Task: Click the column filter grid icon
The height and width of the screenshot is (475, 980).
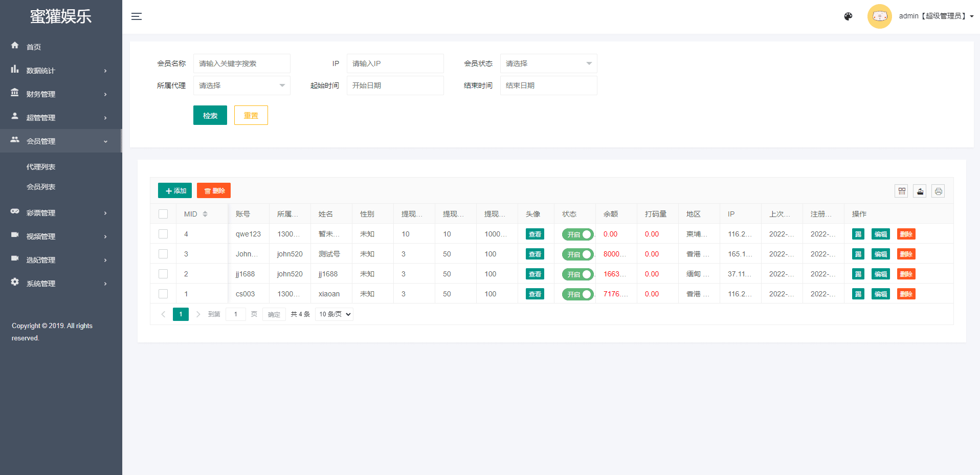Action: tap(901, 191)
